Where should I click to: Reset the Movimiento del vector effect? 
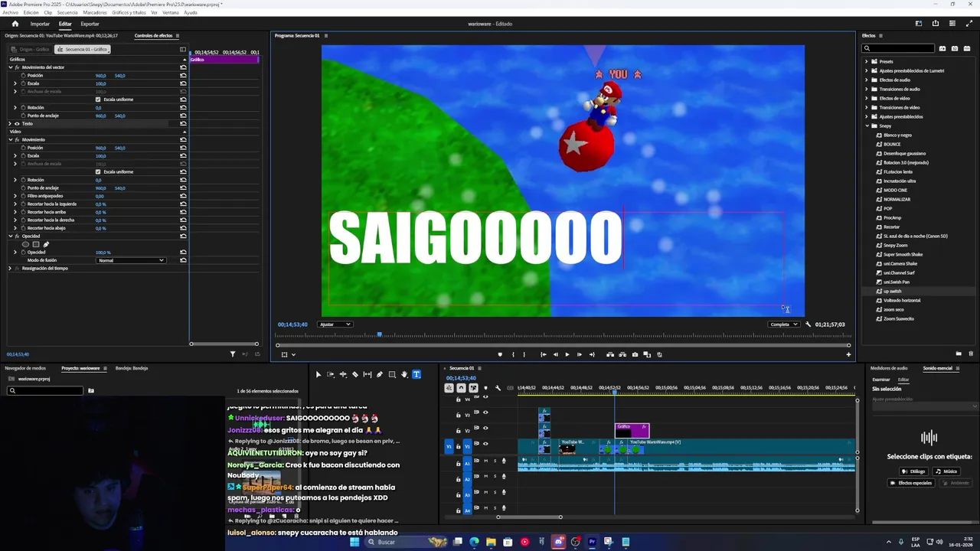(x=183, y=67)
